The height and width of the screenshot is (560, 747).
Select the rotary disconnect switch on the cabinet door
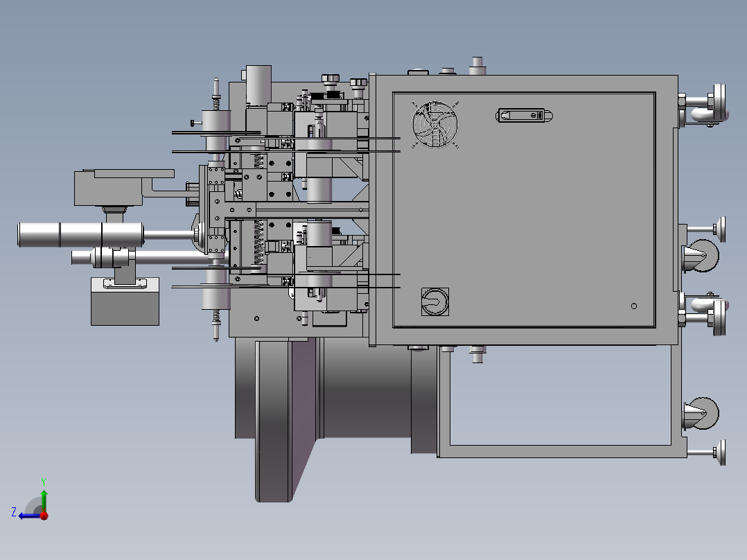pos(435,301)
